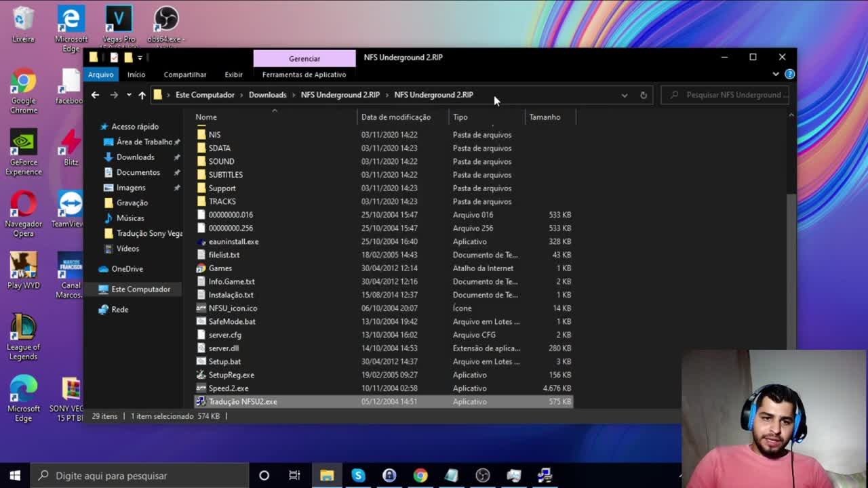Open Task View on the taskbar
Viewport: 868px width, 488px height.
294,475
